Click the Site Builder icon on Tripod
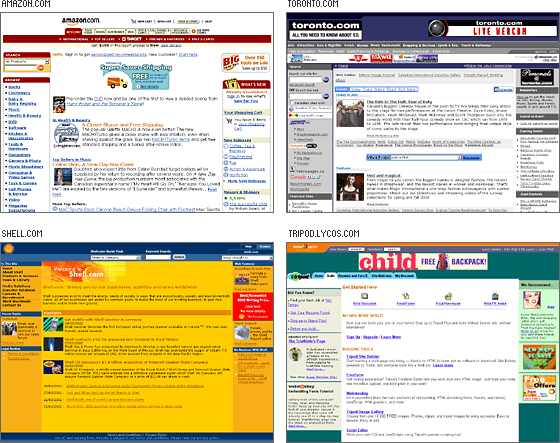This screenshot has width=560, height=443. point(364,296)
